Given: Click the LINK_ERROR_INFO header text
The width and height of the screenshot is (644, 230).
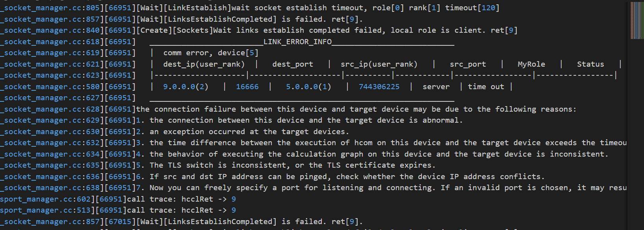Looking at the screenshot, I should tap(297, 42).
